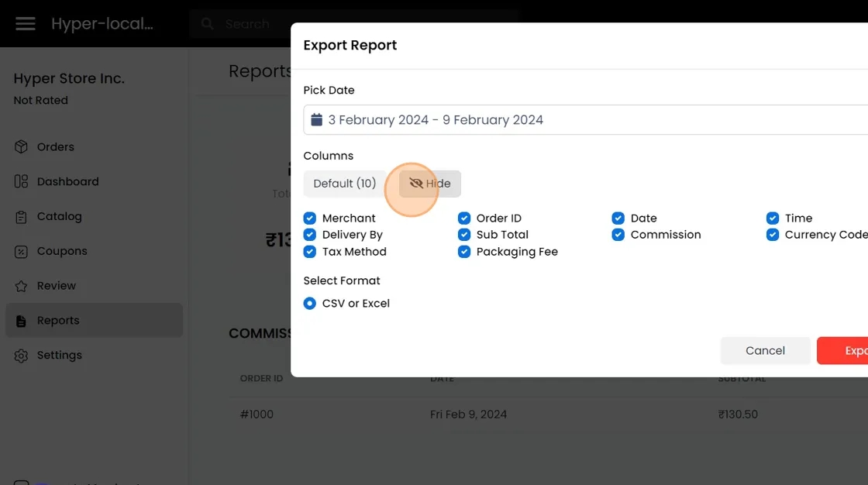Uncheck the Merchant column checkbox

pos(310,218)
